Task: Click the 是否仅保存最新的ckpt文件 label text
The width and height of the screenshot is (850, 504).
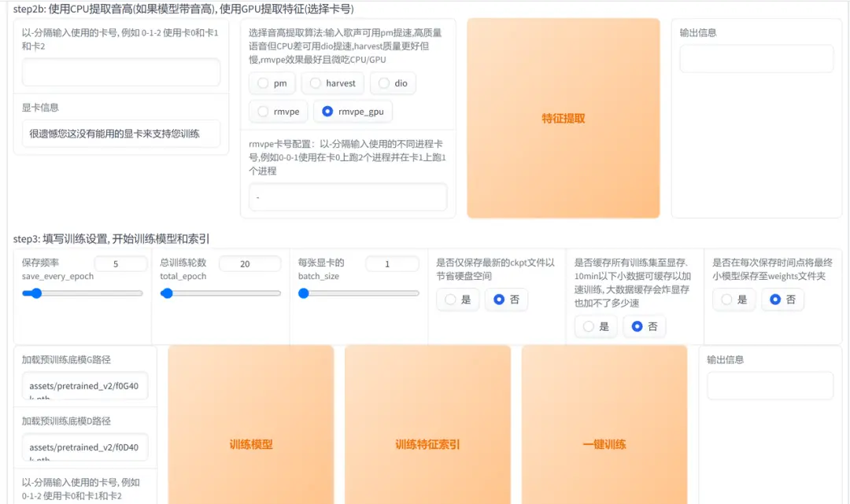Action: click(x=496, y=269)
